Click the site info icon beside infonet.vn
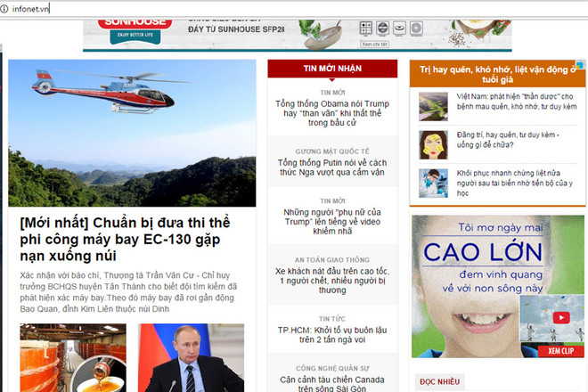Viewport: 588px width, 392px height. pyautogui.click(x=4, y=8)
